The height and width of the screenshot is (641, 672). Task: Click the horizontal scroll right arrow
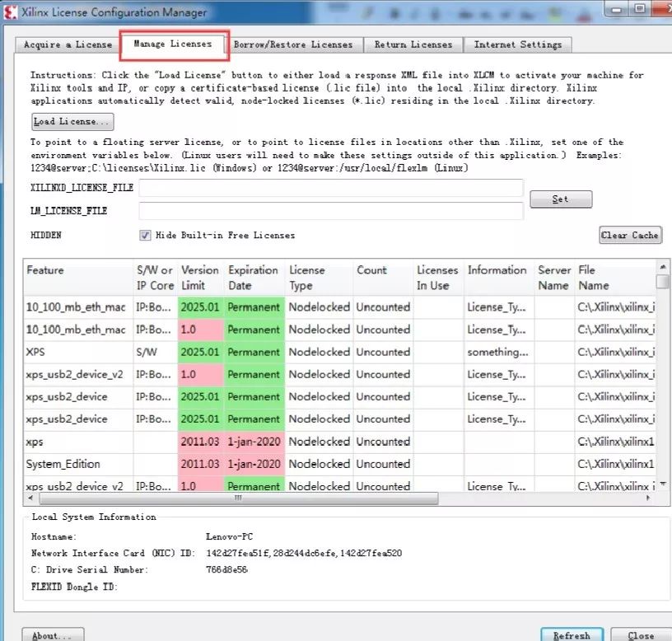(x=647, y=498)
